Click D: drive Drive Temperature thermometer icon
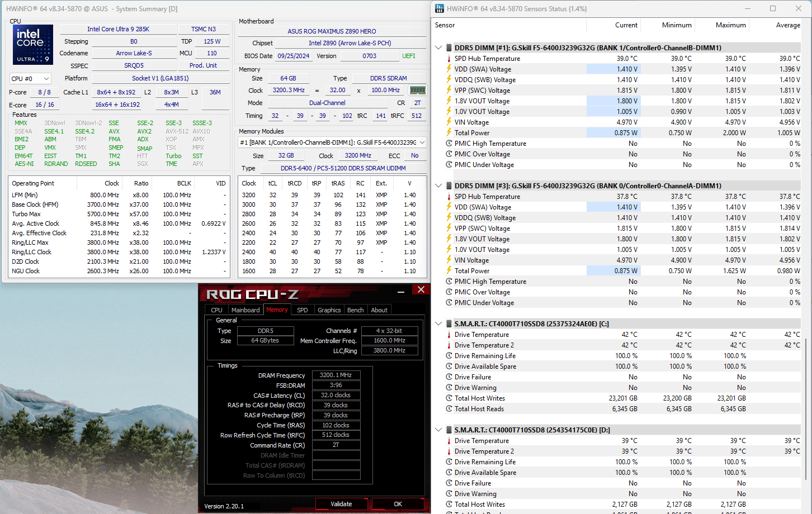Image resolution: width=812 pixels, height=514 pixels. (x=449, y=441)
